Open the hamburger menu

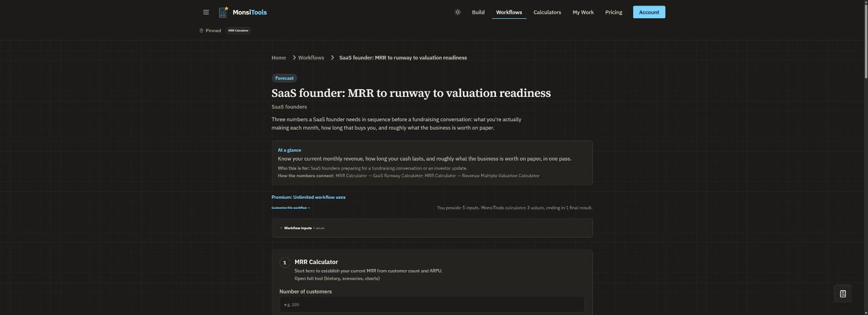pos(206,12)
